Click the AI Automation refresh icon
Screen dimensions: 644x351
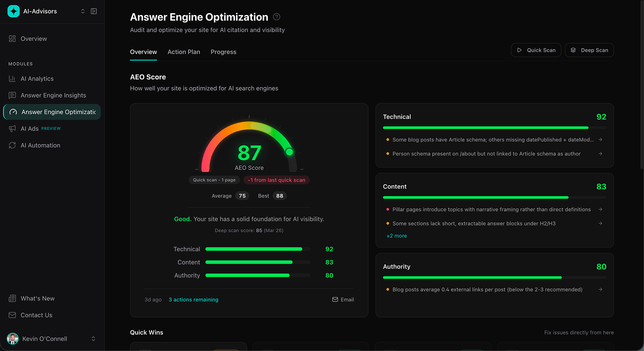pyautogui.click(x=12, y=145)
